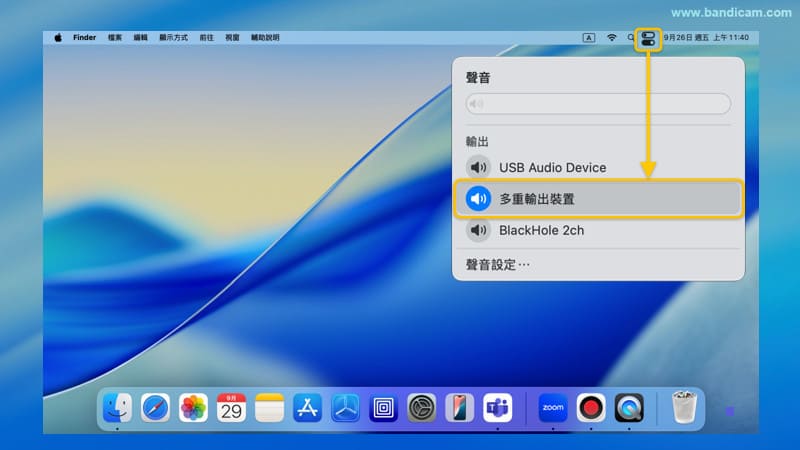Image resolution: width=800 pixels, height=450 pixels.
Task: Open the input source 'A' menu
Action: click(588, 38)
